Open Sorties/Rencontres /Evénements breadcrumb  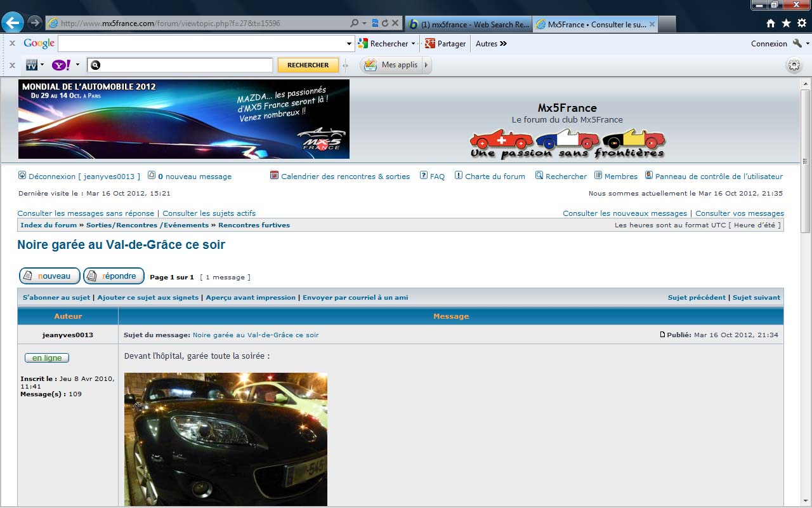coord(147,225)
